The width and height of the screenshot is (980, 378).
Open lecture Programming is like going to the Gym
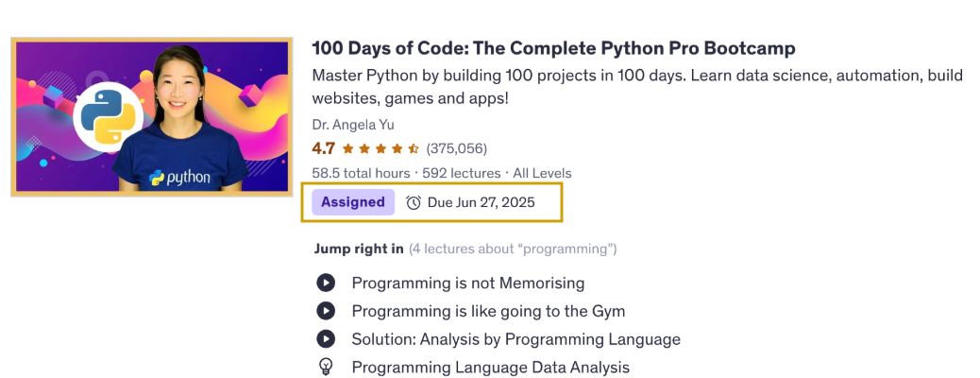[x=488, y=311]
